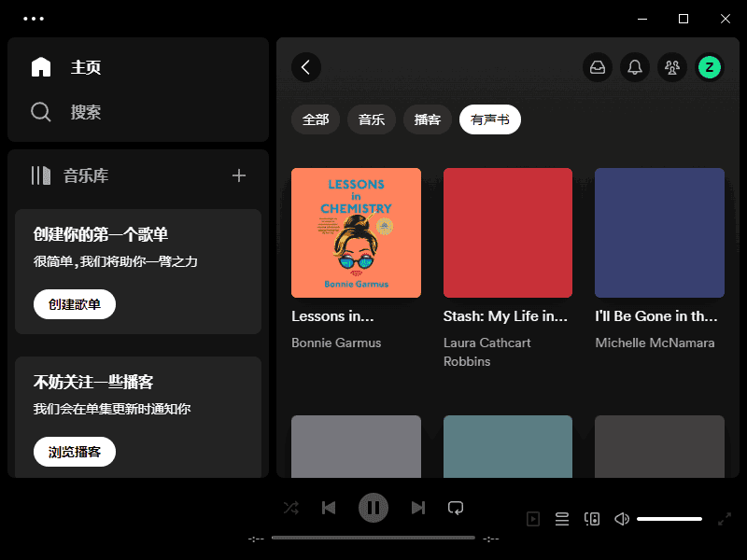The width and height of the screenshot is (747, 560).
Task: Enter fullscreen mode
Action: [x=725, y=518]
